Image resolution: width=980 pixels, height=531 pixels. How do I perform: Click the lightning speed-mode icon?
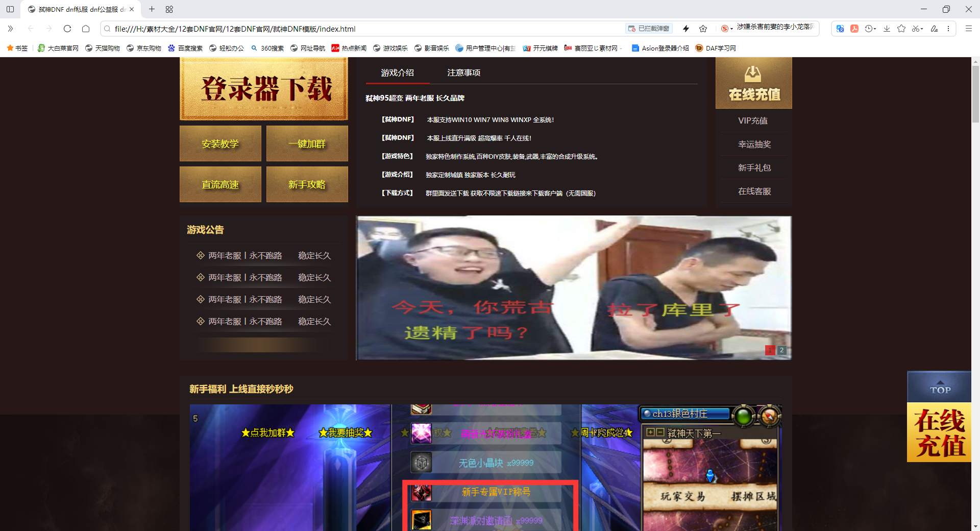click(x=686, y=29)
